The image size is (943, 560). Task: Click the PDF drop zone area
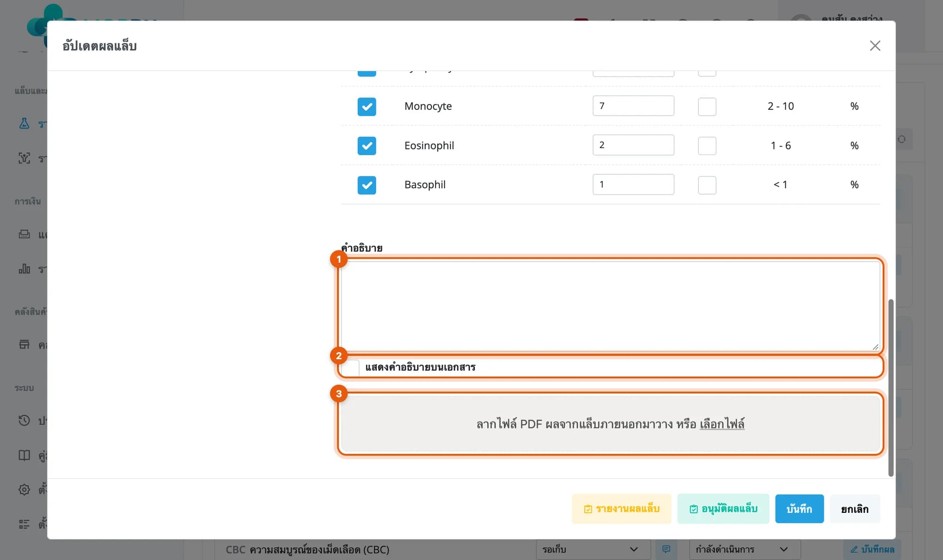click(611, 424)
